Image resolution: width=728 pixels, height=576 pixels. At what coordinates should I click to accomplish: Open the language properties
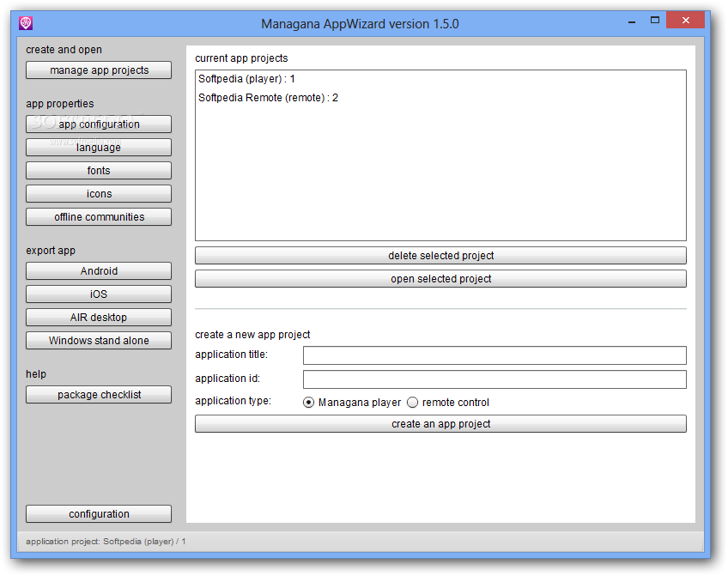click(99, 148)
